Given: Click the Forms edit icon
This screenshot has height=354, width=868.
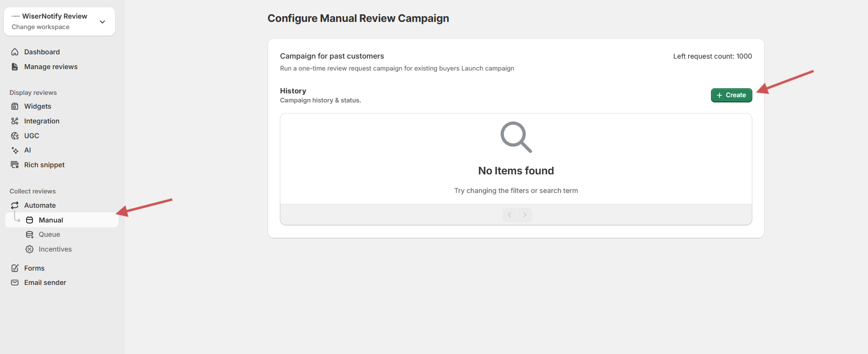Looking at the screenshot, I should (15, 268).
